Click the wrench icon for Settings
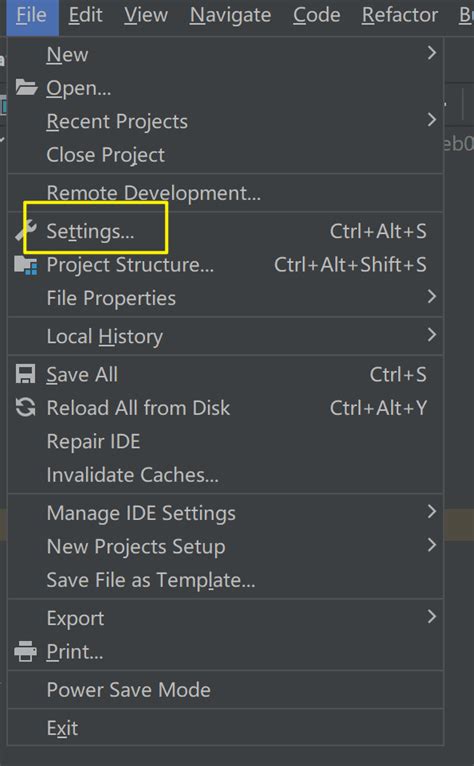The image size is (474, 766). click(25, 231)
